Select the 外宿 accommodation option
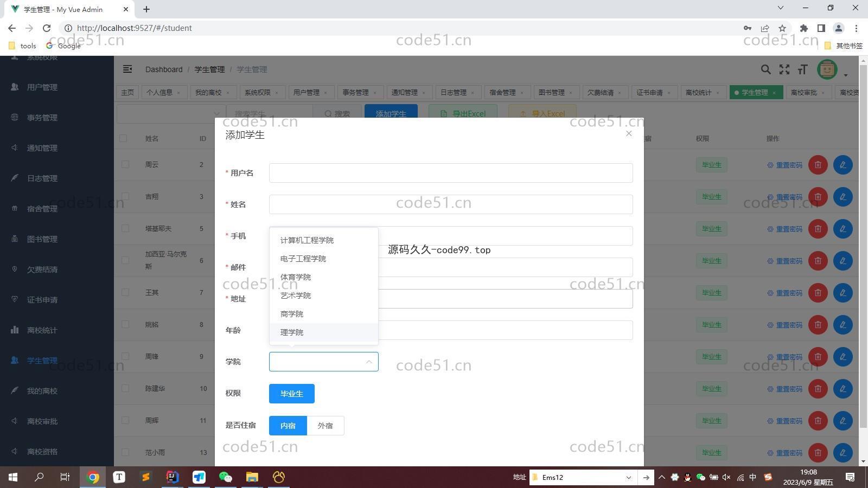 click(x=325, y=426)
